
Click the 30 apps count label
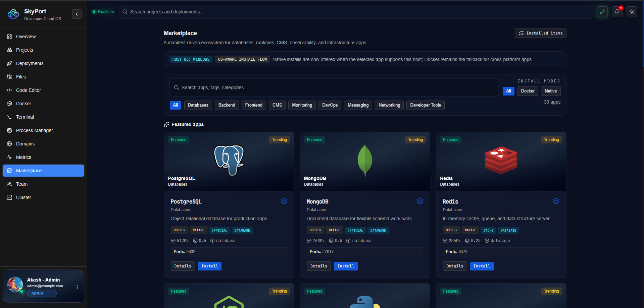[x=552, y=102]
